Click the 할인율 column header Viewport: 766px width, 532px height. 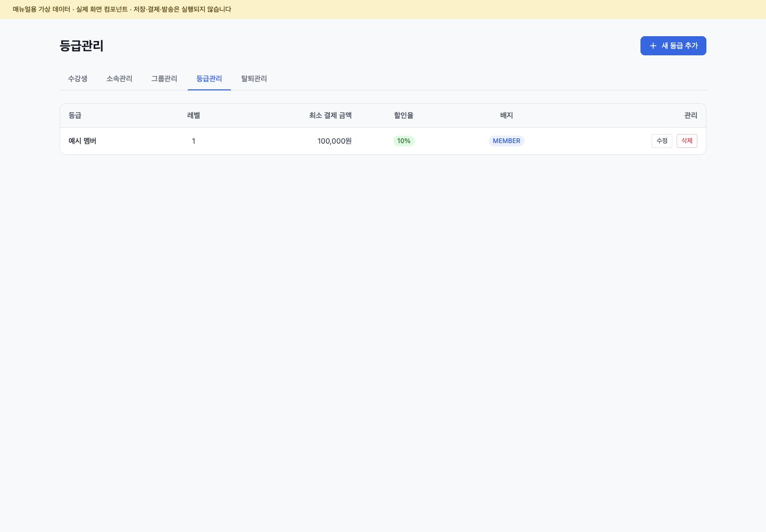(x=404, y=115)
